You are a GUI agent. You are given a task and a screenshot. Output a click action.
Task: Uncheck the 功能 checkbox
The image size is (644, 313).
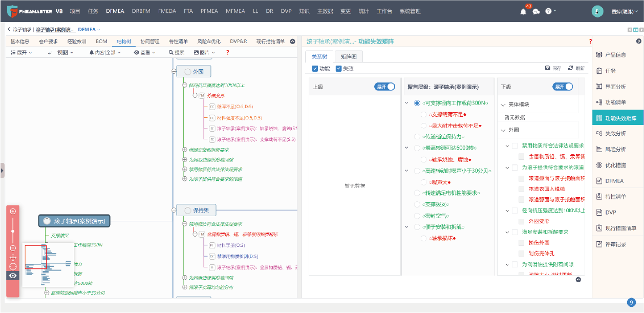click(x=315, y=68)
